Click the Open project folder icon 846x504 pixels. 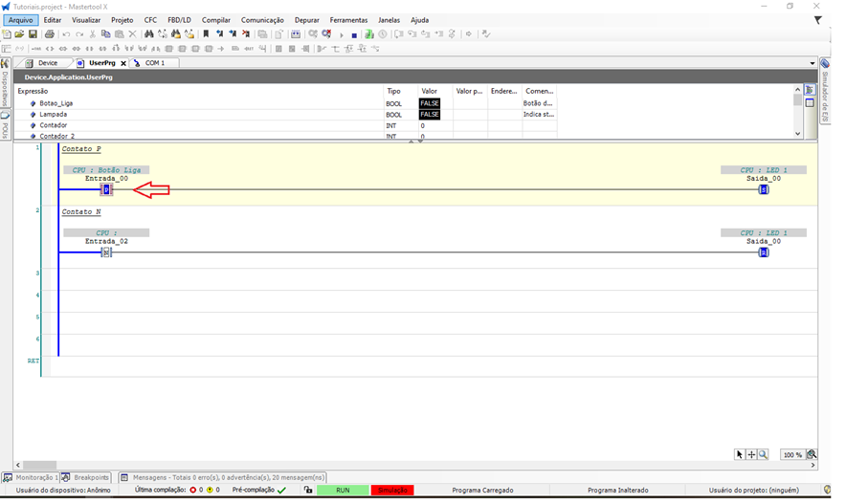(x=20, y=34)
